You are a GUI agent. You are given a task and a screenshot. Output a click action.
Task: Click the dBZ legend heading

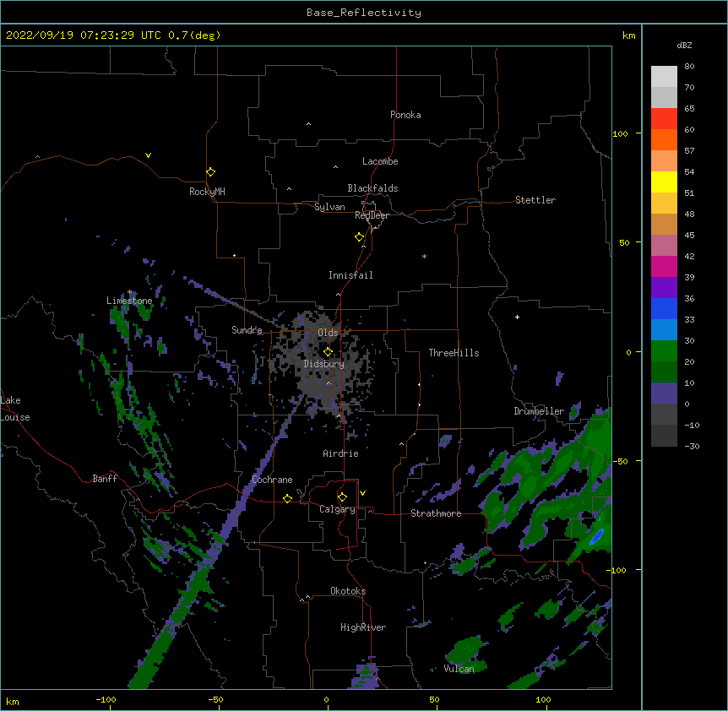point(684,45)
